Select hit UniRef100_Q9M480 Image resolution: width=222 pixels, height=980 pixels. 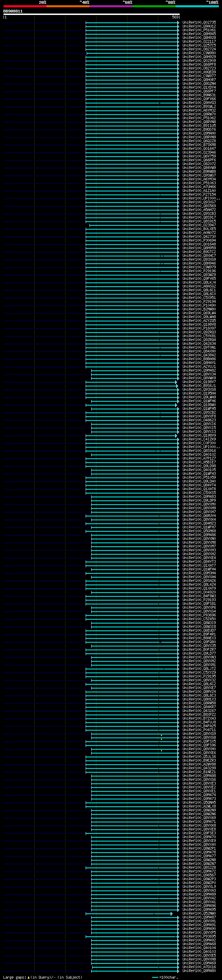199,971
